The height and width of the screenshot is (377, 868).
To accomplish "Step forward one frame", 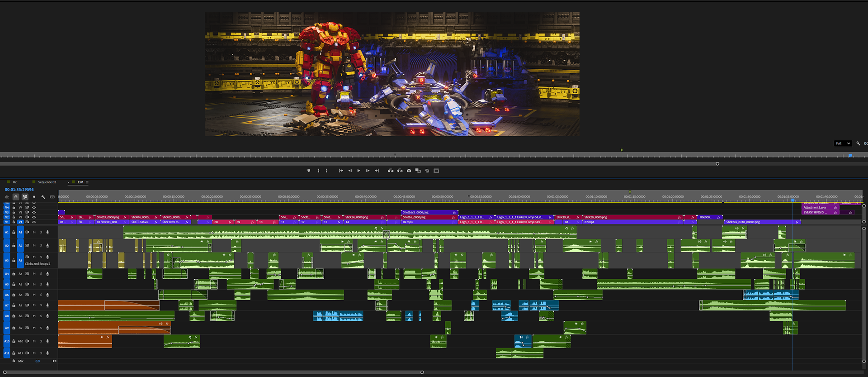I will pyautogui.click(x=368, y=171).
